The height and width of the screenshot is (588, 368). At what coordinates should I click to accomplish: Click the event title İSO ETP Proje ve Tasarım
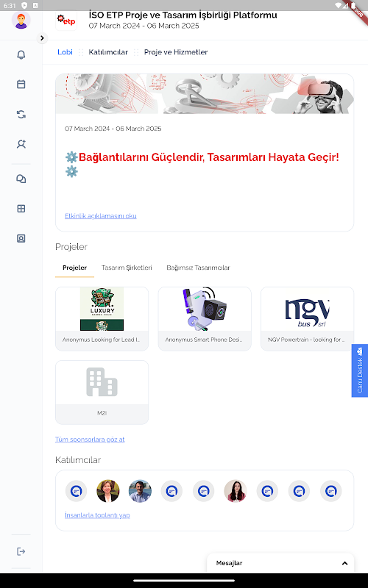coord(183,15)
